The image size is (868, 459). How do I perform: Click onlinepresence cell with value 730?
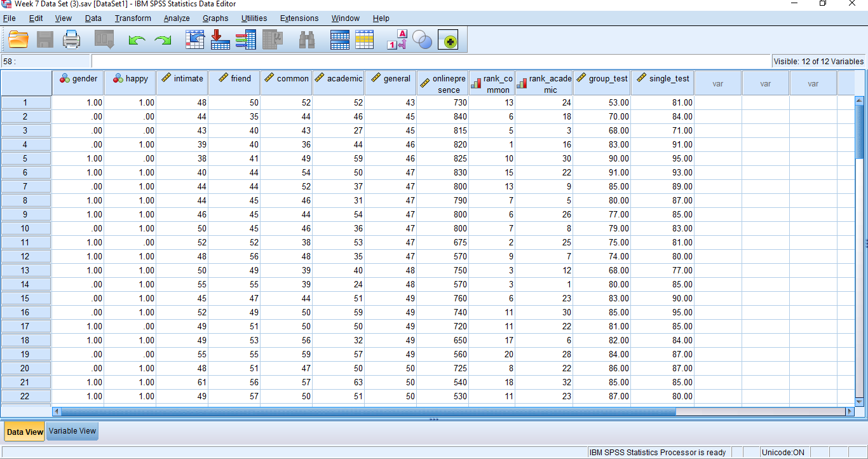tap(443, 103)
